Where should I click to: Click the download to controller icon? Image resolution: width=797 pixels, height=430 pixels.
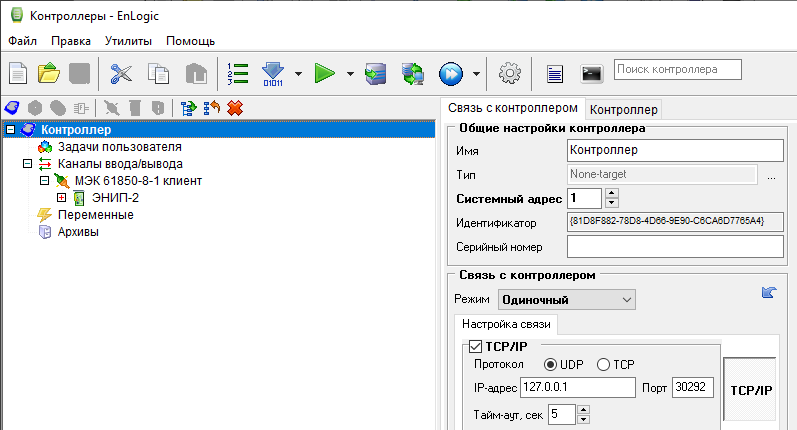point(273,73)
